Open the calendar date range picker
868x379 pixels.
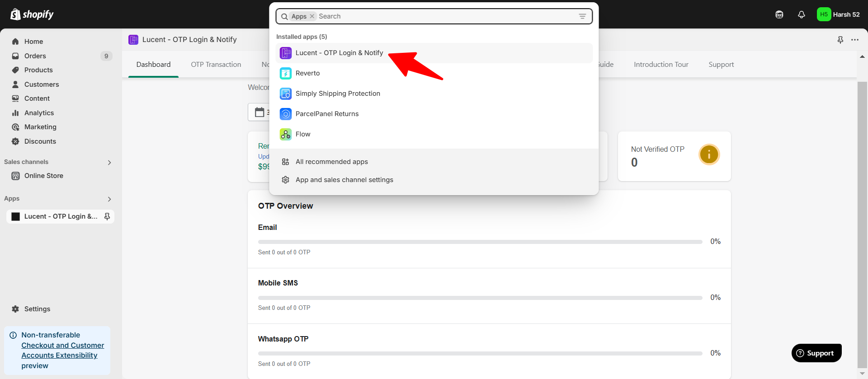(x=259, y=112)
